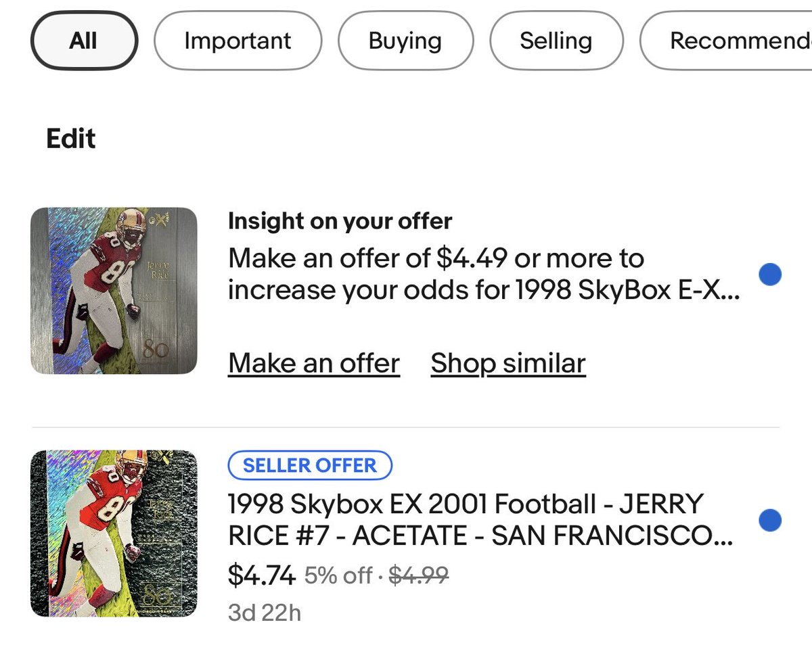Click the SELLER OFFER badge
Viewport: 812px width, 660px height.
309,465
